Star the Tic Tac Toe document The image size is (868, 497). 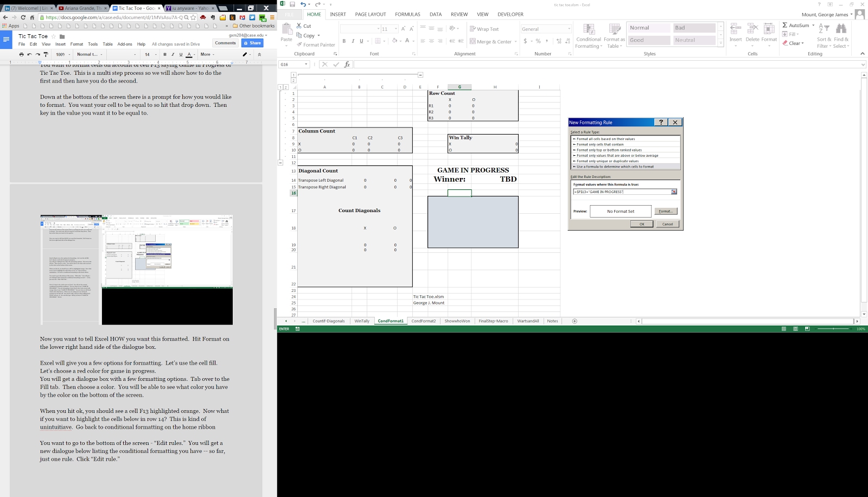click(54, 36)
